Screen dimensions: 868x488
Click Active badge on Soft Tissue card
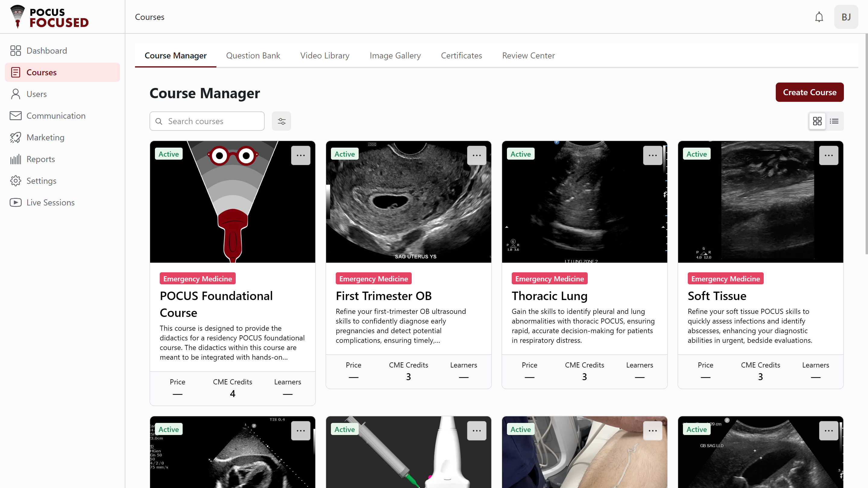[697, 154]
